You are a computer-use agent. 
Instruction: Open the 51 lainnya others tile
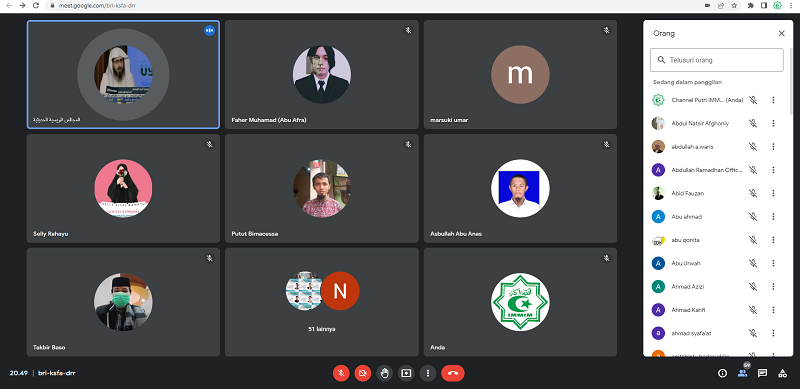coord(321,302)
